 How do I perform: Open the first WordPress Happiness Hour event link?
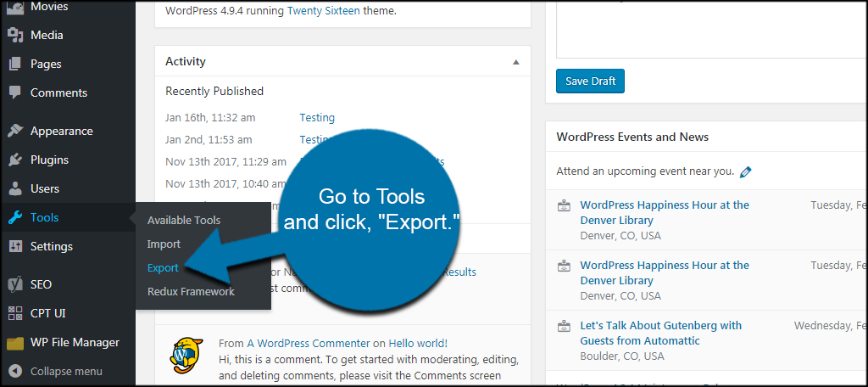(665, 212)
